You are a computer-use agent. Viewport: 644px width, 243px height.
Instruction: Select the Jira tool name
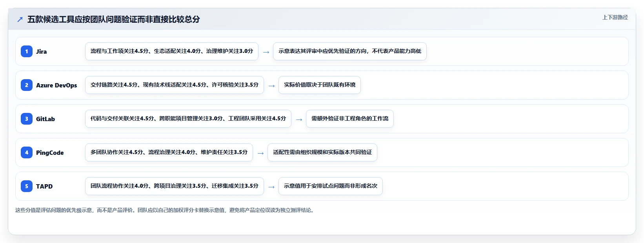42,51
